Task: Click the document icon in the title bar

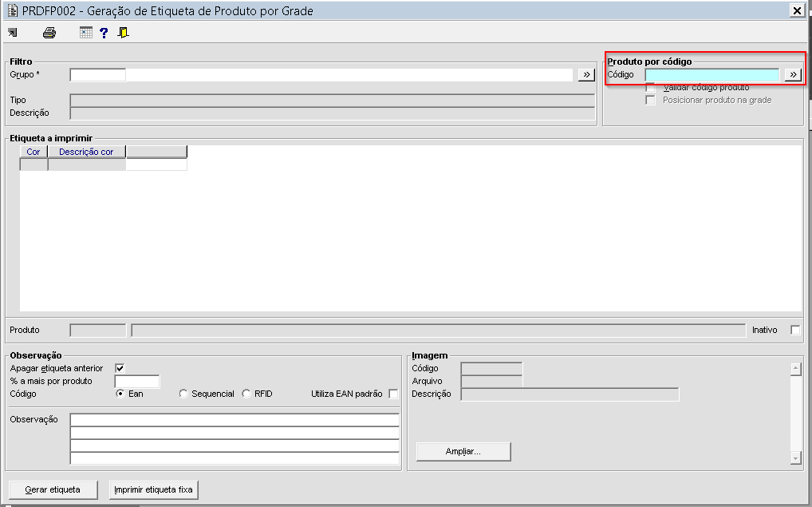Action: pos(13,10)
